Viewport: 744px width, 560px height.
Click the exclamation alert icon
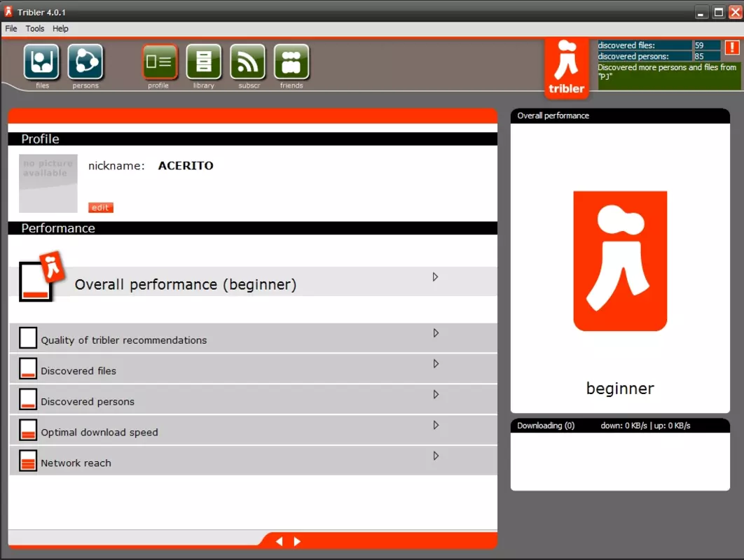(x=732, y=48)
